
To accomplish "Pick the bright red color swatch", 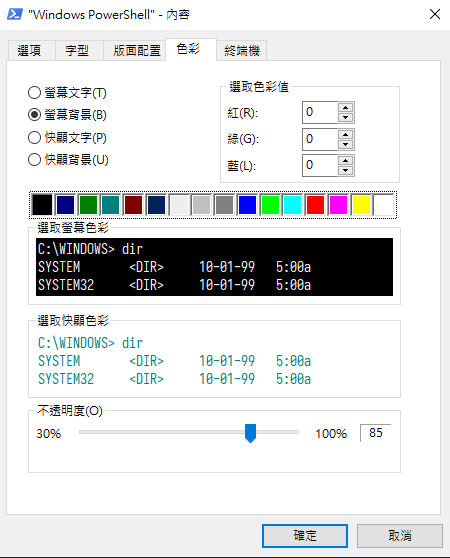I will [315, 205].
